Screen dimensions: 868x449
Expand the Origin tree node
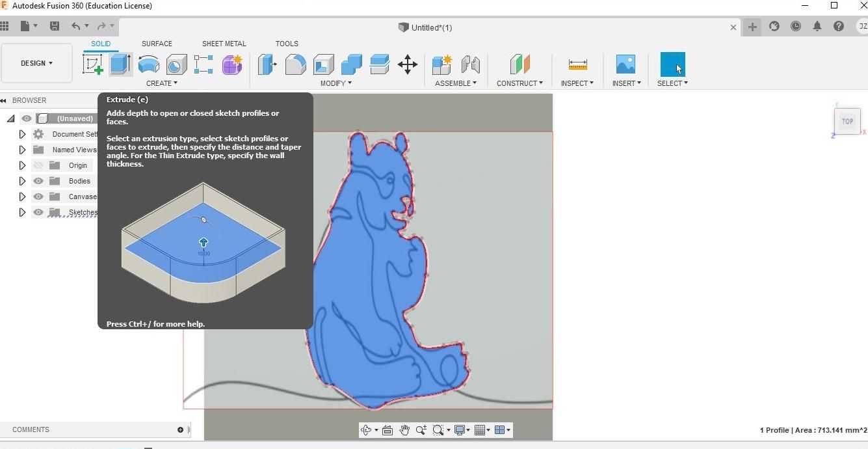coord(22,165)
